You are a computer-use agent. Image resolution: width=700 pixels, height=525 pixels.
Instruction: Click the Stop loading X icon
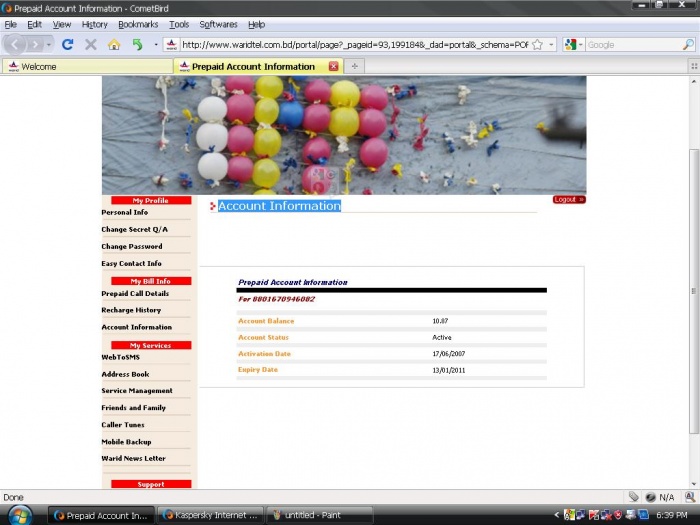click(x=91, y=45)
